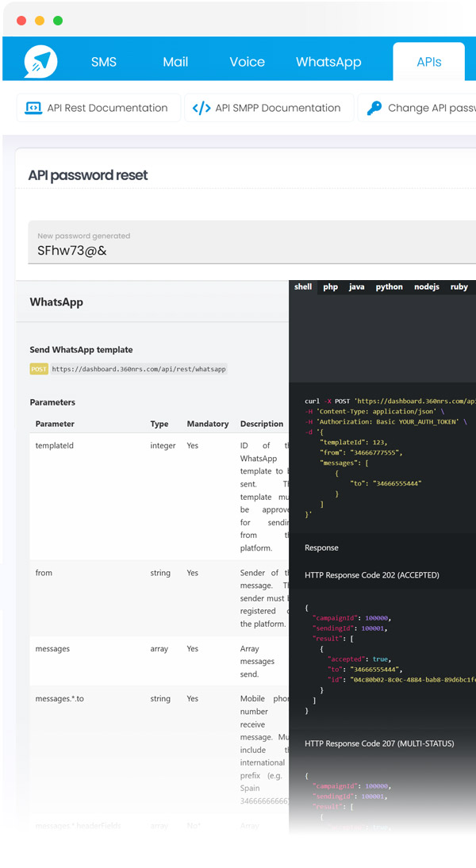Show the nodejs code sample
The width and height of the screenshot is (476, 868).
[427, 286]
